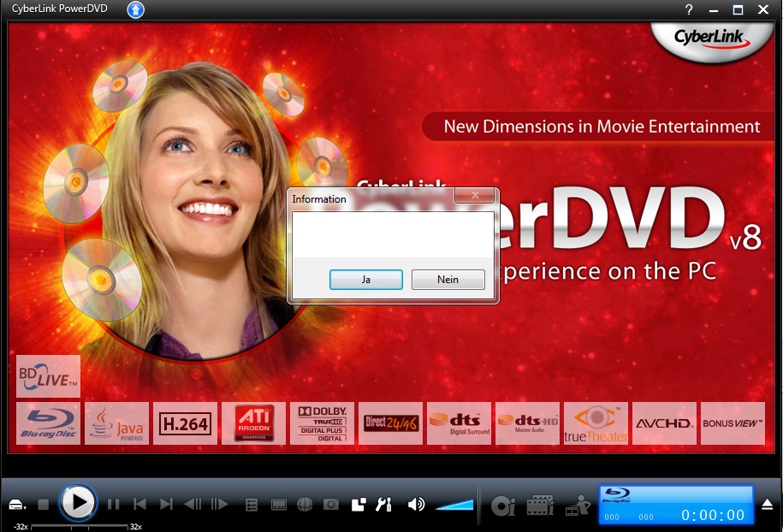Click the -32x speed label

(x=21, y=527)
